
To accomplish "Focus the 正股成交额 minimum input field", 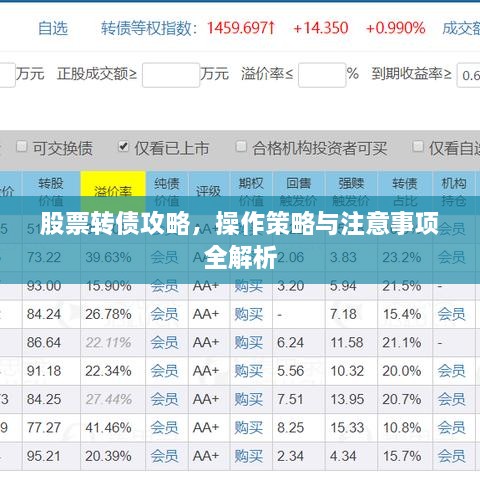I will click(171, 75).
